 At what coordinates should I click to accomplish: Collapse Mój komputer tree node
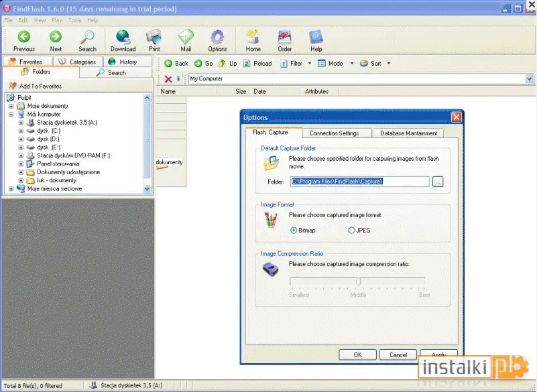point(11,115)
